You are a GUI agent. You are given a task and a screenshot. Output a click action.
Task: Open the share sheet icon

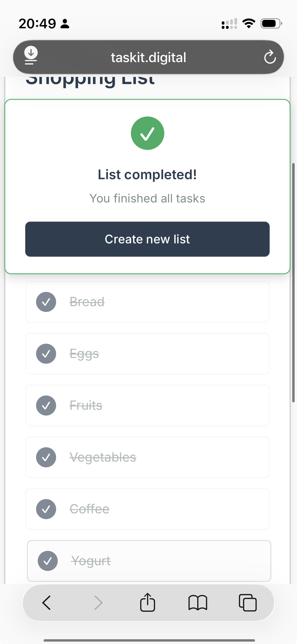coord(148,602)
